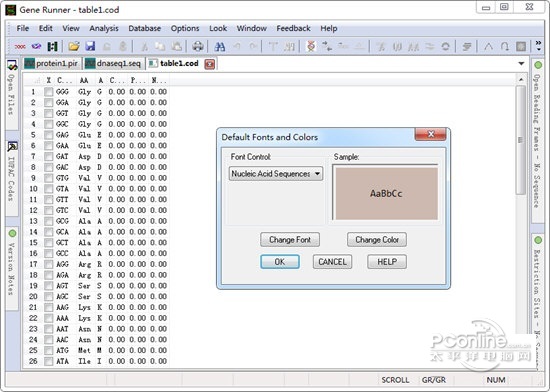Click the vertical scrollbar thumb of the table
The height and width of the screenshot is (392, 550).
coord(521,140)
